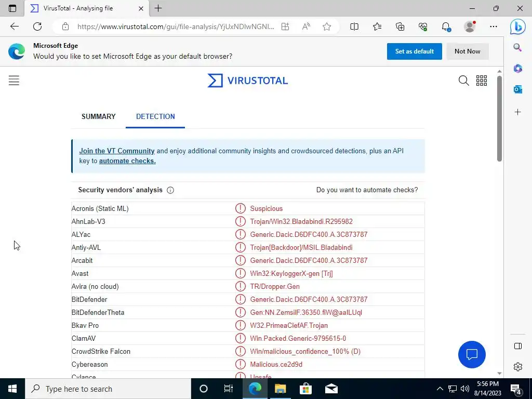
Task: Click the page vertical scrollbar thumb
Action: [x=499, y=119]
